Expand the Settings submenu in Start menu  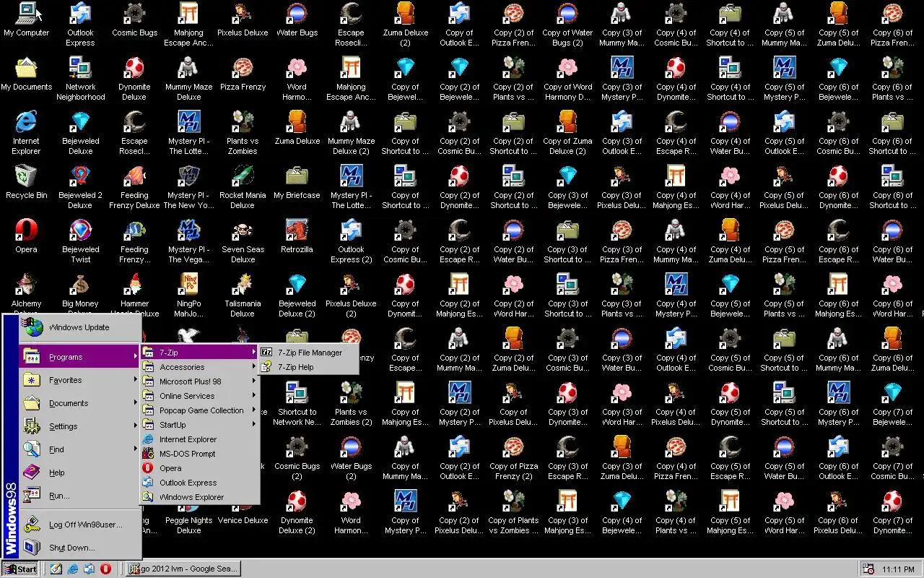pos(79,426)
